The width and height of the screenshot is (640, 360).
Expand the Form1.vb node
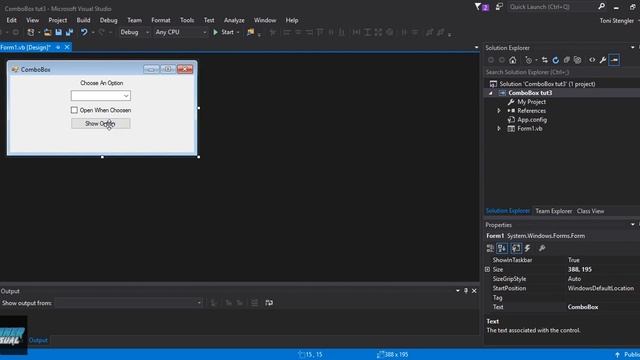[498, 129]
